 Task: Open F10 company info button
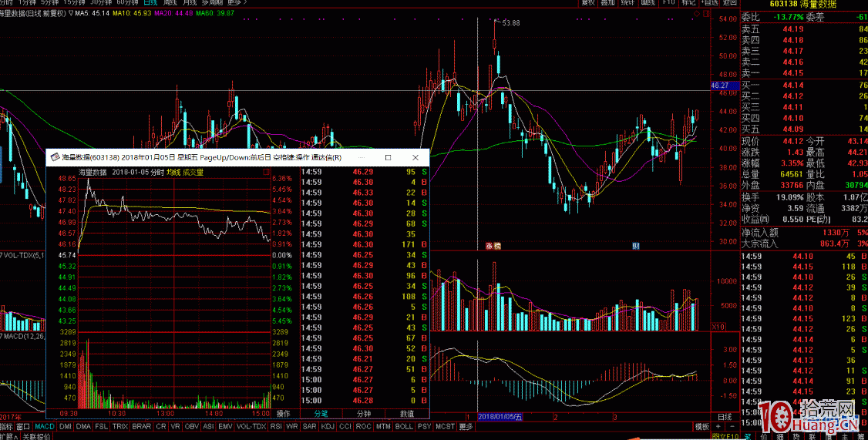pyautogui.click(x=668, y=3)
